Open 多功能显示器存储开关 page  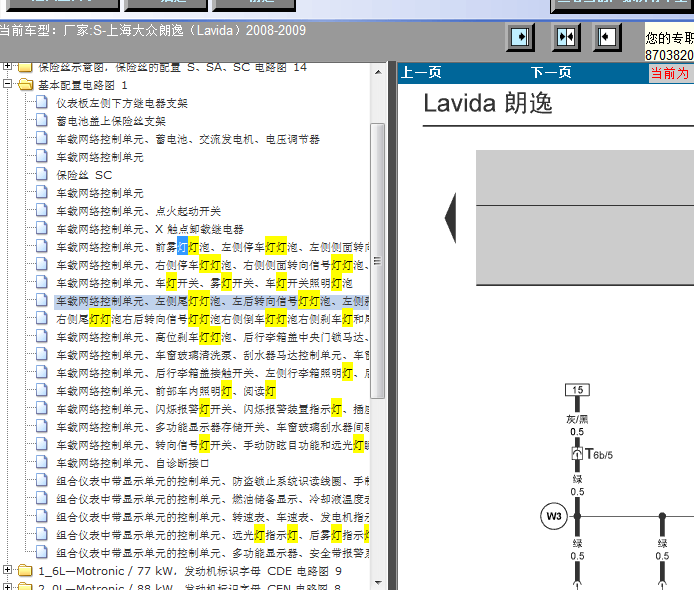pos(212,428)
